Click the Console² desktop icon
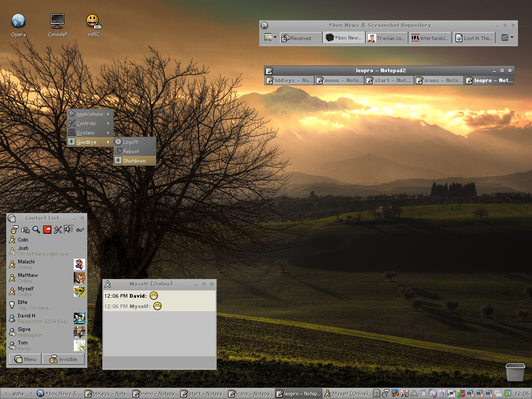 pyautogui.click(x=57, y=21)
